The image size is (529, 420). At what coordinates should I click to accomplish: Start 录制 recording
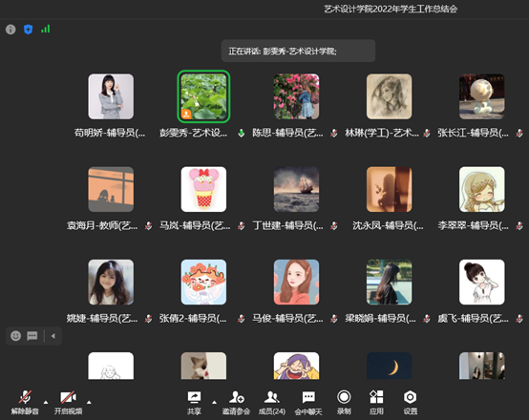344,403
